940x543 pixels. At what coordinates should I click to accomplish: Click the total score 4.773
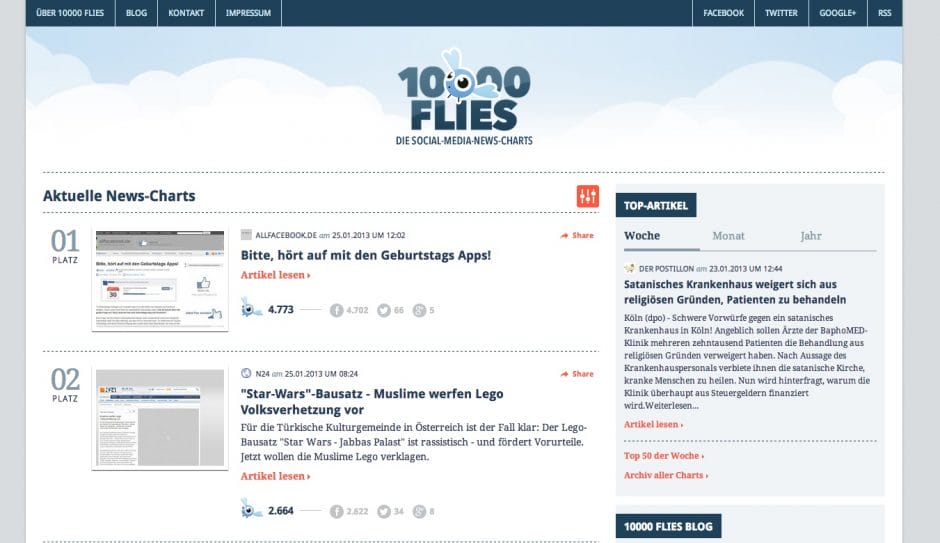[281, 310]
